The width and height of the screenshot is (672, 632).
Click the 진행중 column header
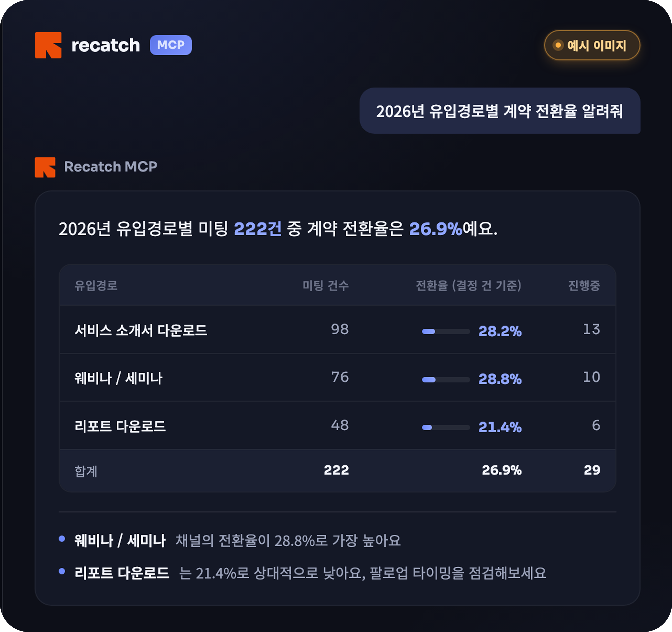click(x=584, y=286)
